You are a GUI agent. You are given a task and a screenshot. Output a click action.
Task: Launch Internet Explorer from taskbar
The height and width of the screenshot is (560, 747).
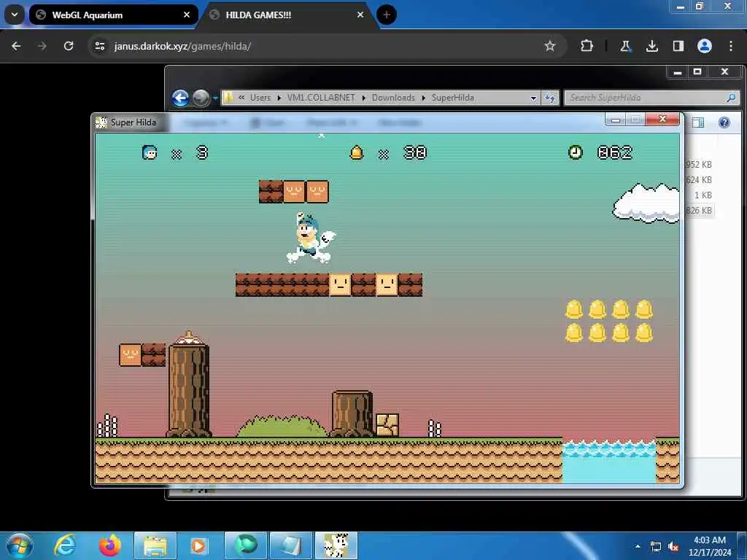pos(65,545)
